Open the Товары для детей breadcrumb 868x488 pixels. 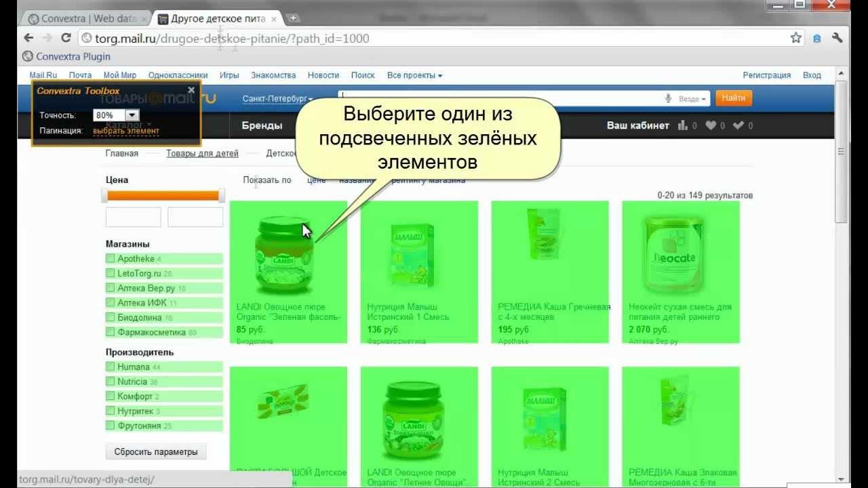202,153
